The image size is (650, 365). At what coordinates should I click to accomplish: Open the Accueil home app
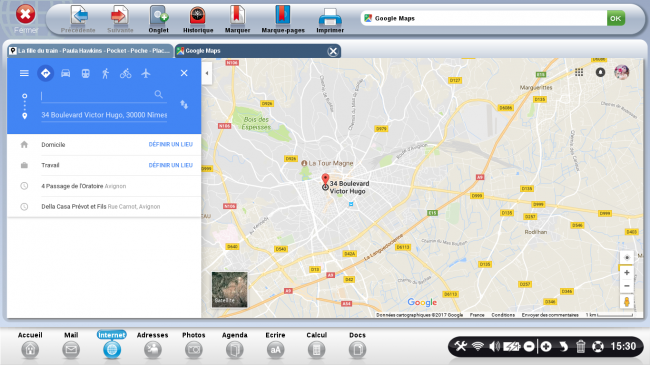(x=30, y=345)
